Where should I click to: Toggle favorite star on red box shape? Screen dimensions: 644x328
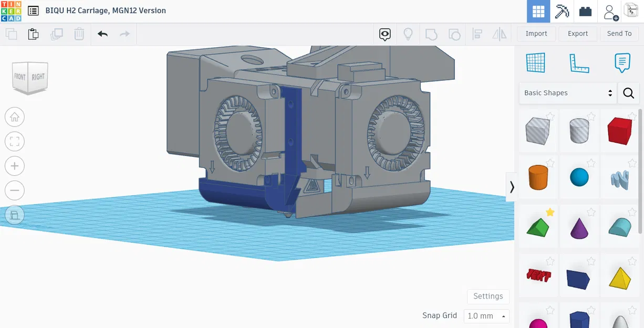pyautogui.click(x=632, y=116)
